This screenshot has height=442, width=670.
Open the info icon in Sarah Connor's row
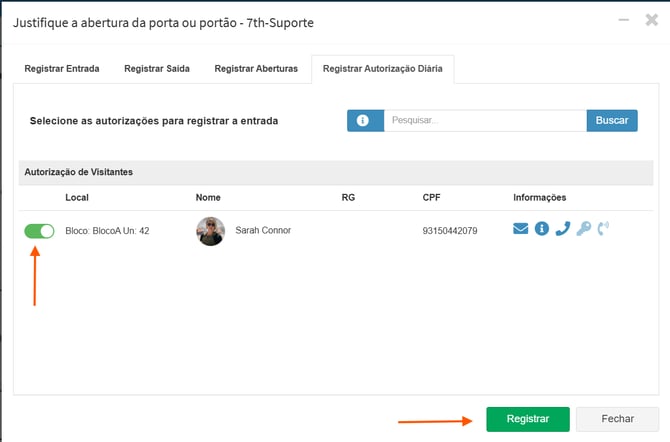[x=541, y=229]
